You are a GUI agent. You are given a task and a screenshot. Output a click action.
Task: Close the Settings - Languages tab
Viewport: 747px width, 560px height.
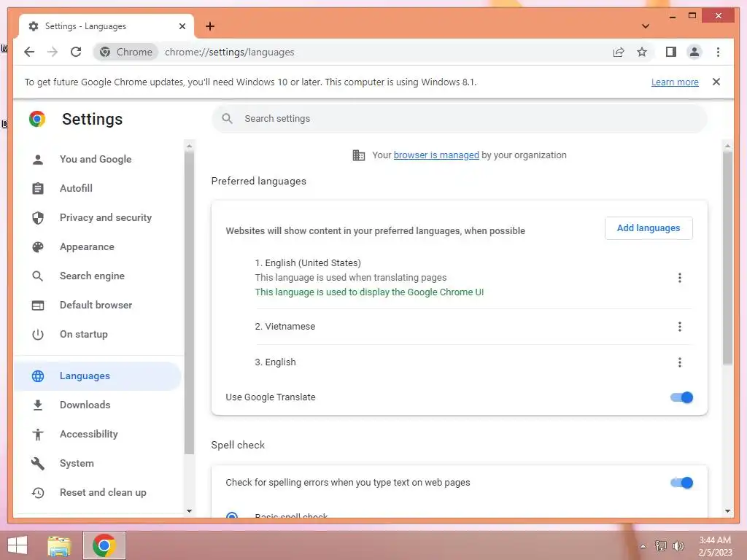point(182,26)
